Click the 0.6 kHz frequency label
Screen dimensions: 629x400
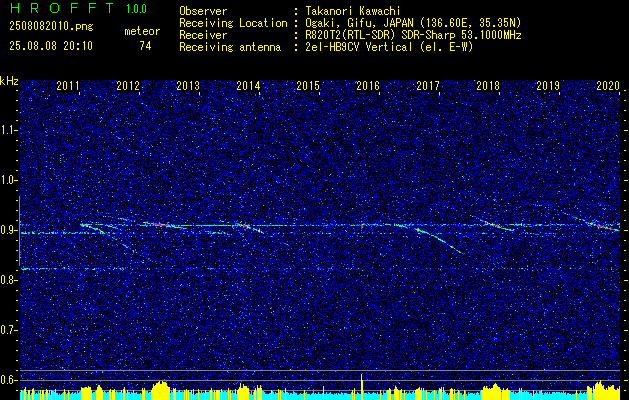(x=8, y=380)
